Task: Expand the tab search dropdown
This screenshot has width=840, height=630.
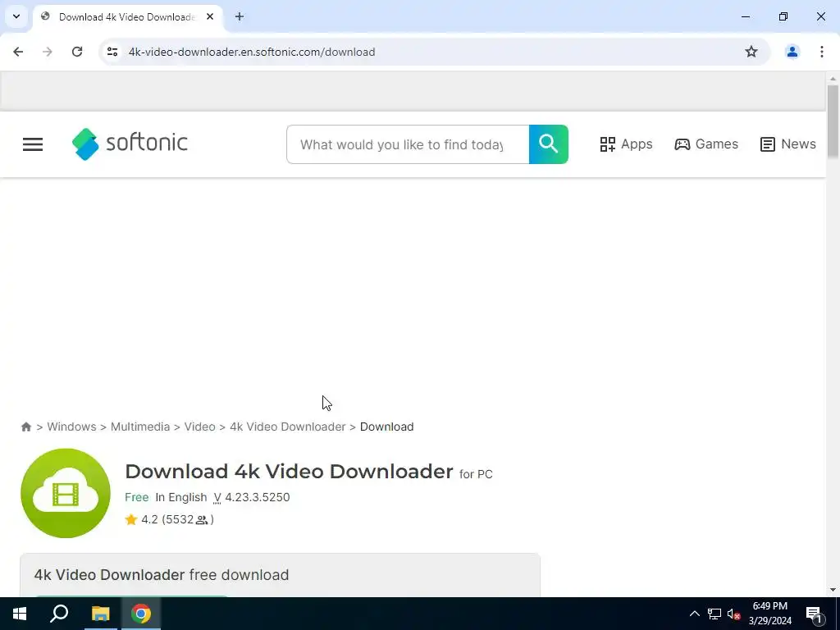Action: coord(16,16)
